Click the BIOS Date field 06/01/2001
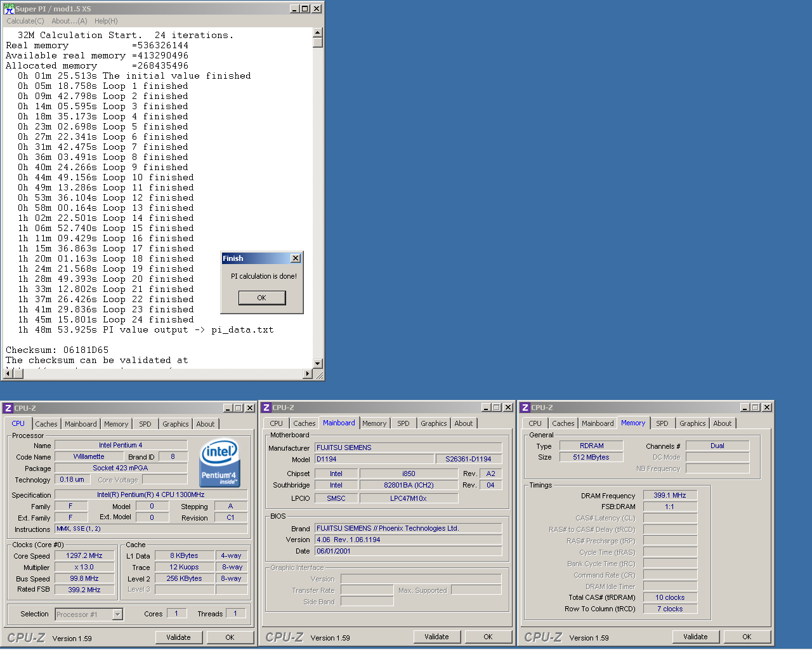The height and width of the screenshot is (650, 812). click(x=408, y=551)
